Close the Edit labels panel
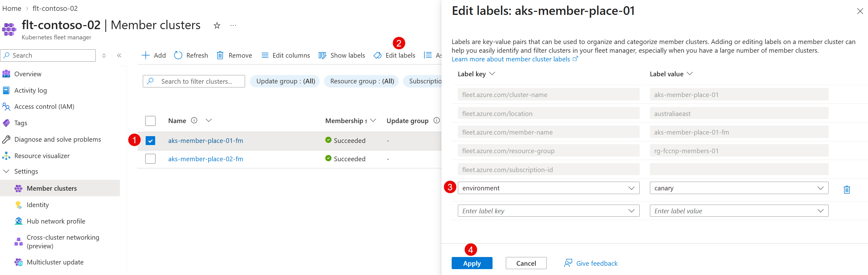The width and height of the screenshot is (868, 275). point(860,11)
